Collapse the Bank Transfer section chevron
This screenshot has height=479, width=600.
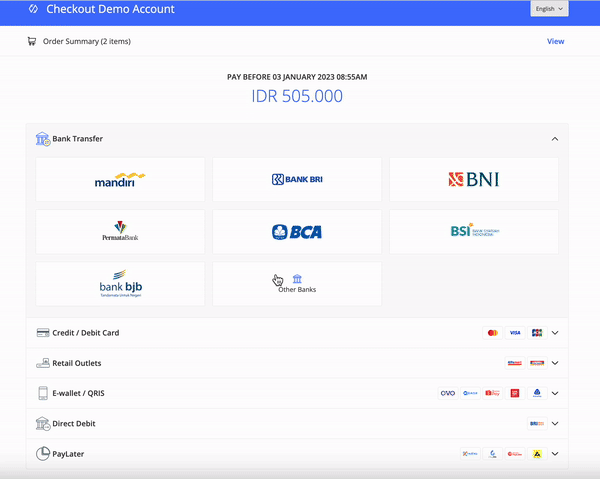pos(555,139)
